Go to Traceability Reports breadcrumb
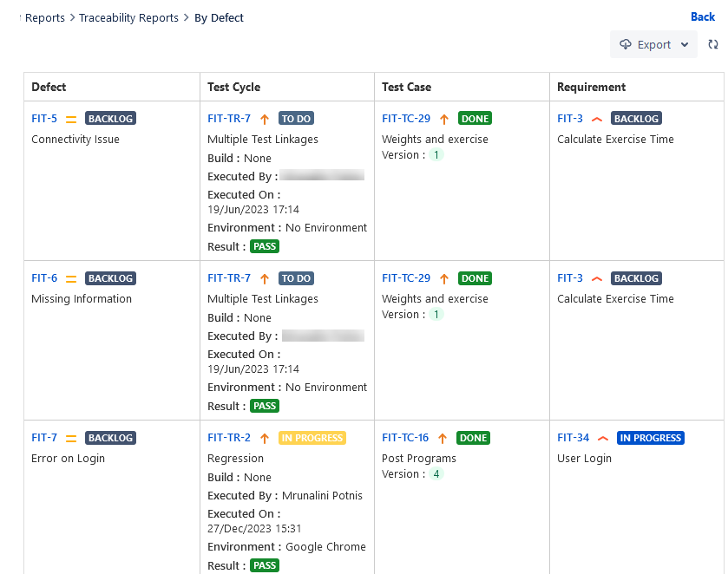This screenshot has height=574, width=728. pos(128,17)
